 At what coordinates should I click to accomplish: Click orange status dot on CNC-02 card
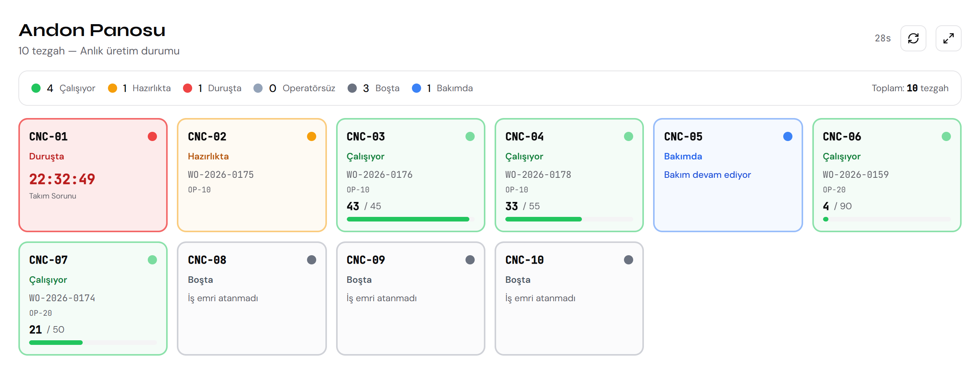pos(312,136)
